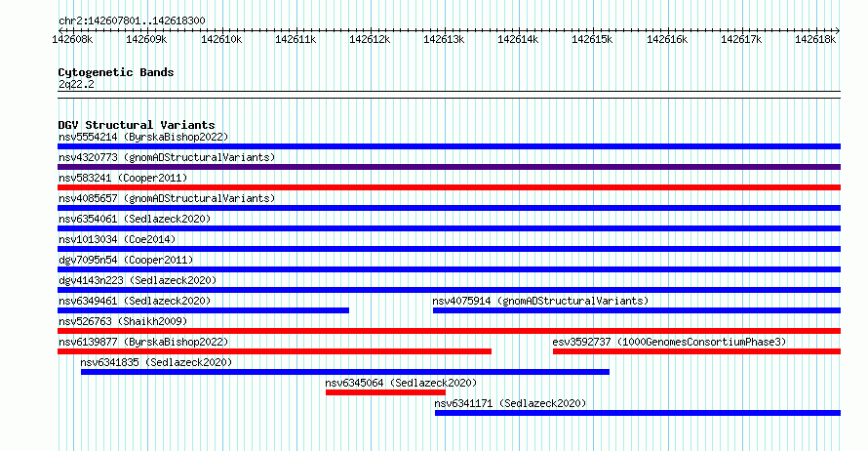Viewport: 868px width, 451px height.
Task: Open the nsv6341171 (Sedlazeck2020) label
Action: (510, 403)
